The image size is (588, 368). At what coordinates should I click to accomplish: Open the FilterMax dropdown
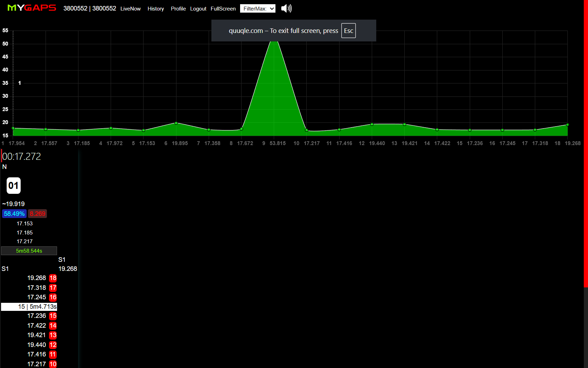(258, 8)
